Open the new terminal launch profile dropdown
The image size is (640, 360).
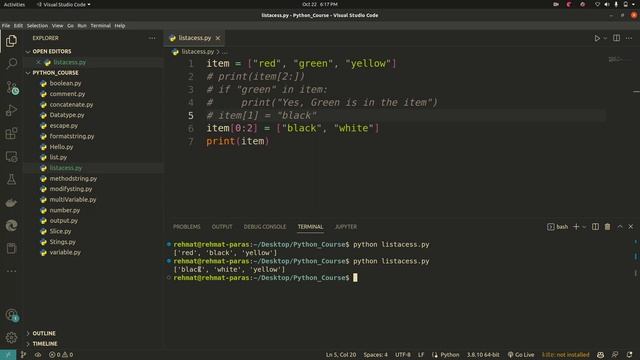[x=584, y=227]
